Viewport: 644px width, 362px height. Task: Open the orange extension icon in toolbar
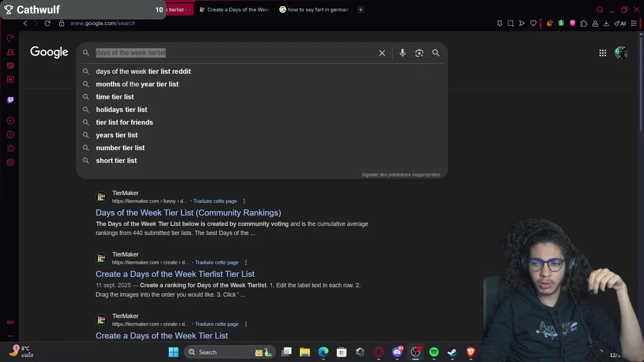coord(549,23)
